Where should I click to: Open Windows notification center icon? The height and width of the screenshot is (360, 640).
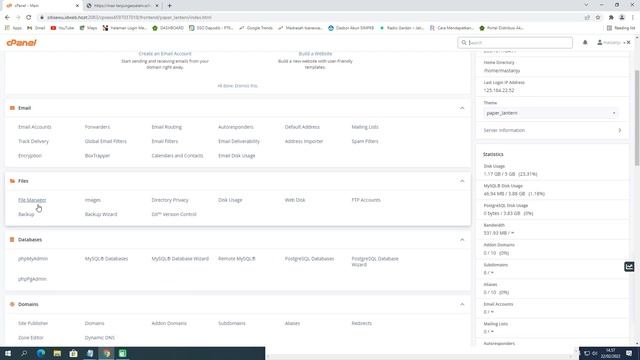pos(629,353)
